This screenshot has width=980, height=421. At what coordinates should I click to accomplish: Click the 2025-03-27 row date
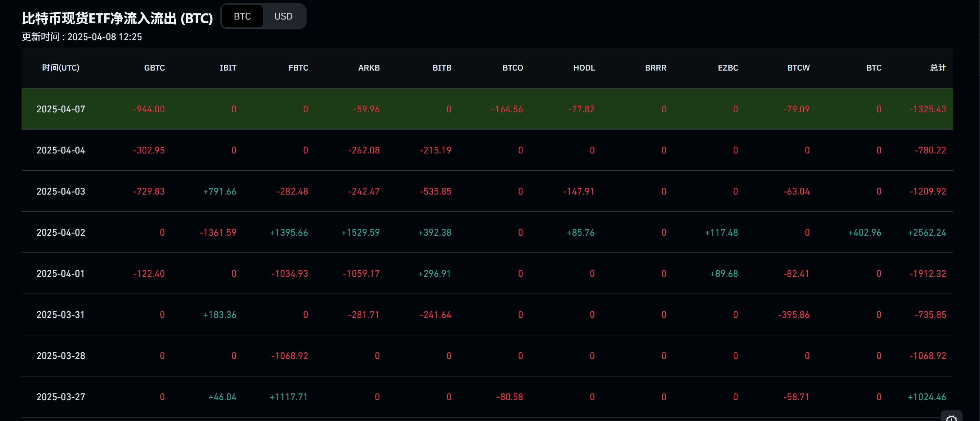[61, 397]
